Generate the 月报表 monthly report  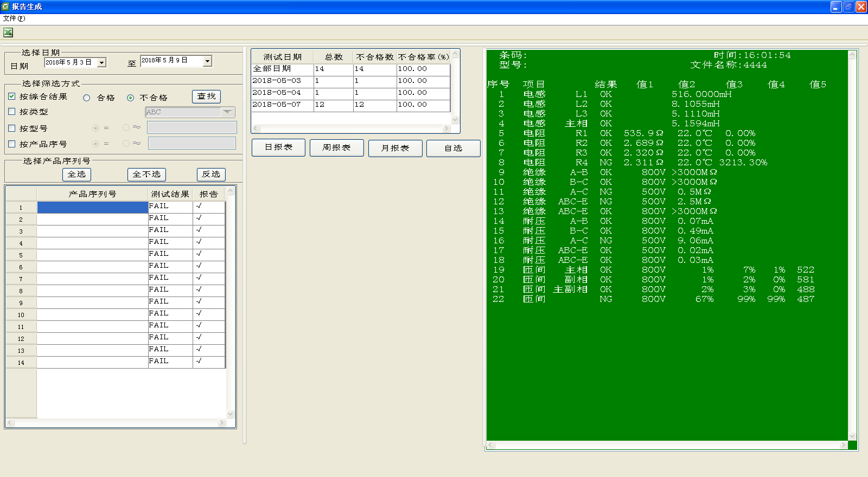click(x=395, y=148)
